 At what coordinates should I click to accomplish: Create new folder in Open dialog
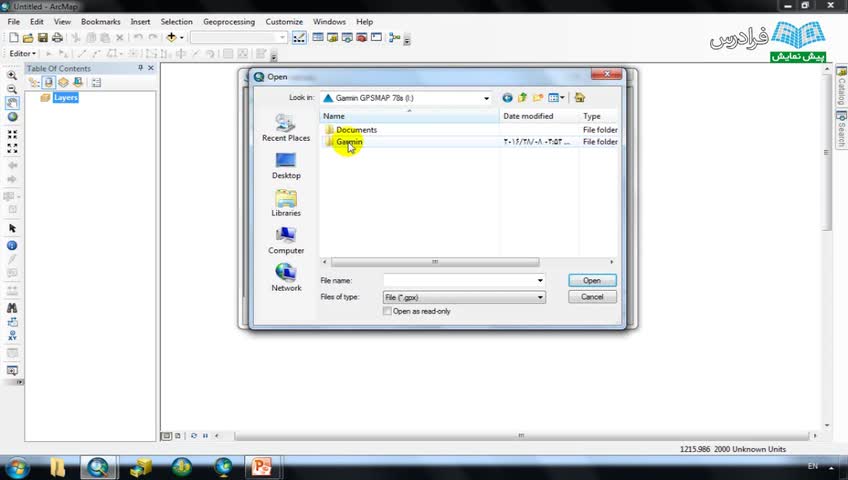click(x=538, y=98)
